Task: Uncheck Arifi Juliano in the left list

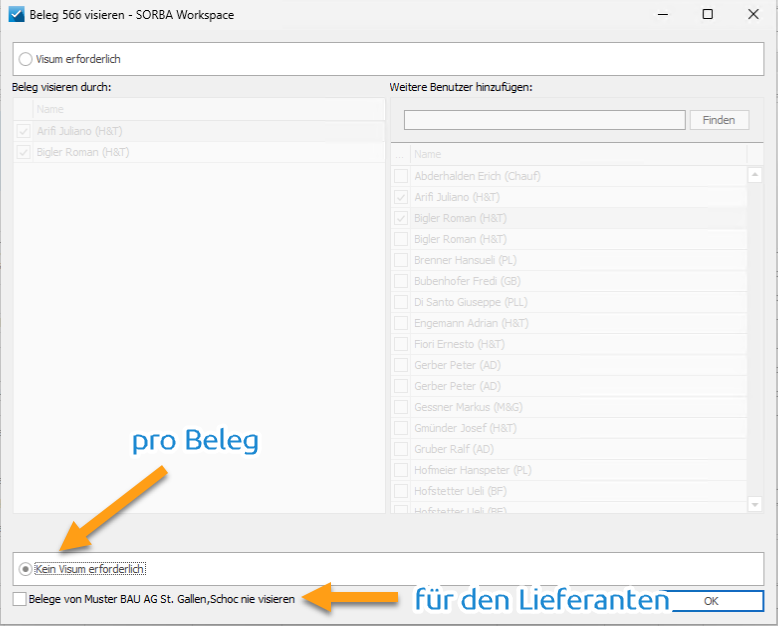Action: tap(23, 131)
